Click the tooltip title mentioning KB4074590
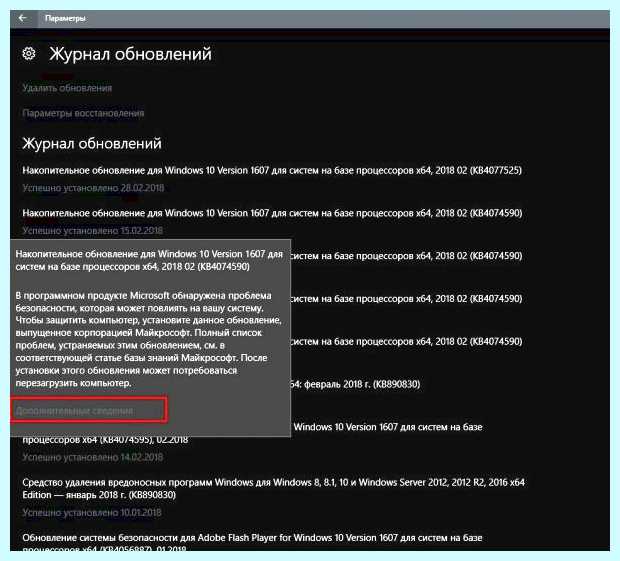Viewport: 620px width, 561px height. pos(149,260)
